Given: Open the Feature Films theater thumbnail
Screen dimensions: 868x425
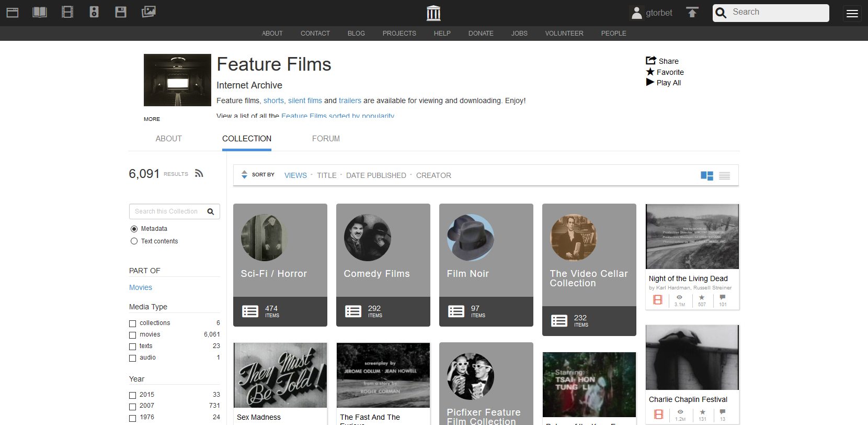Looking at the screenshot, I should (x=177, y=80).
